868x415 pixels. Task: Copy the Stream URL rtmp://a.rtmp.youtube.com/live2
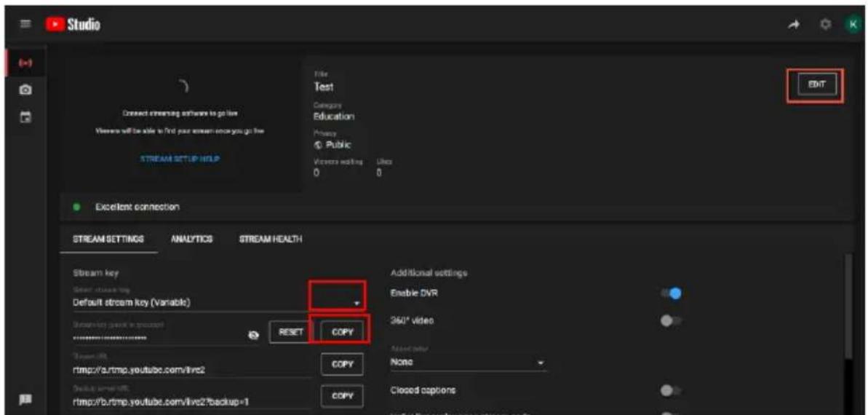click(341, 363)
